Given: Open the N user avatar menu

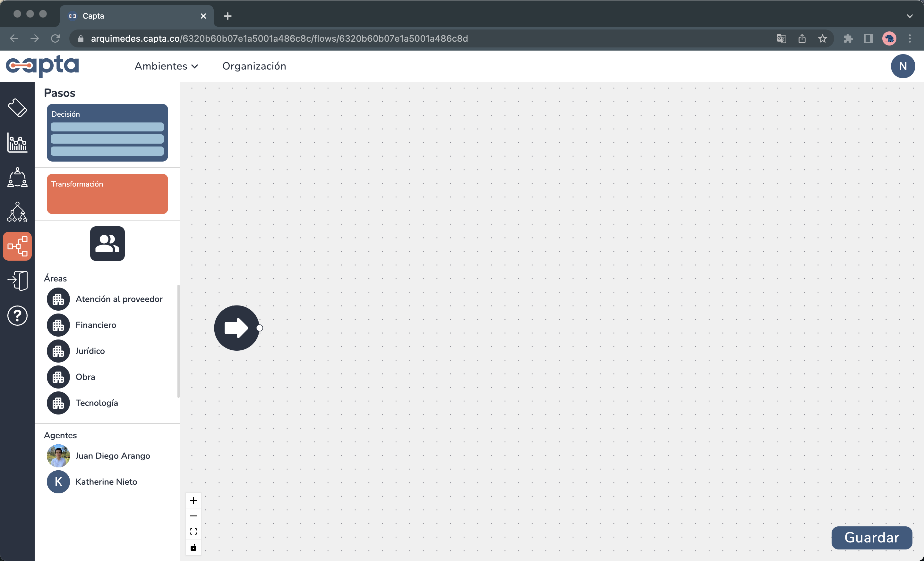Looking at the screenshot, I should point(903,66).
